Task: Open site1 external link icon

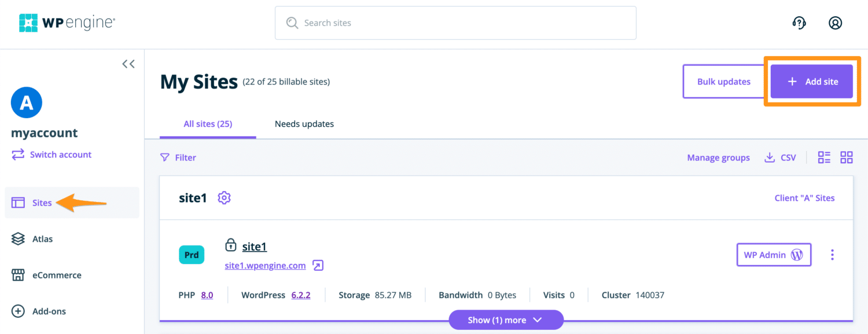Action: (318, 266)
